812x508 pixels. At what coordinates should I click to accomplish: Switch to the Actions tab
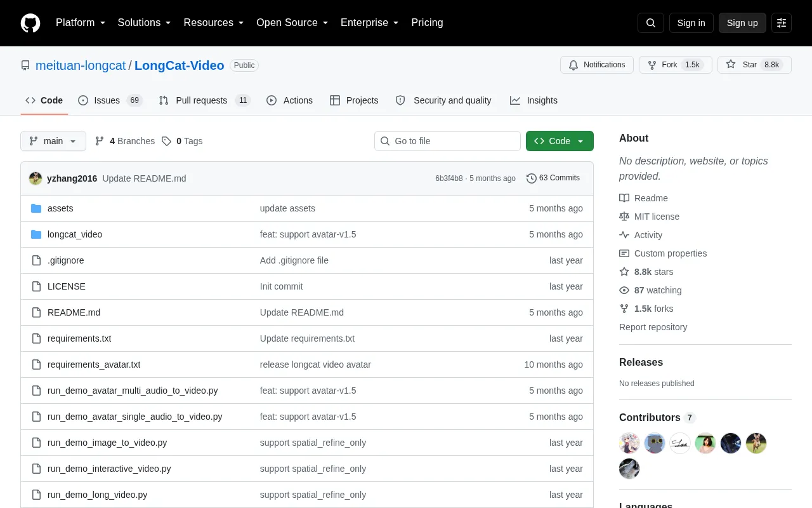290,100
